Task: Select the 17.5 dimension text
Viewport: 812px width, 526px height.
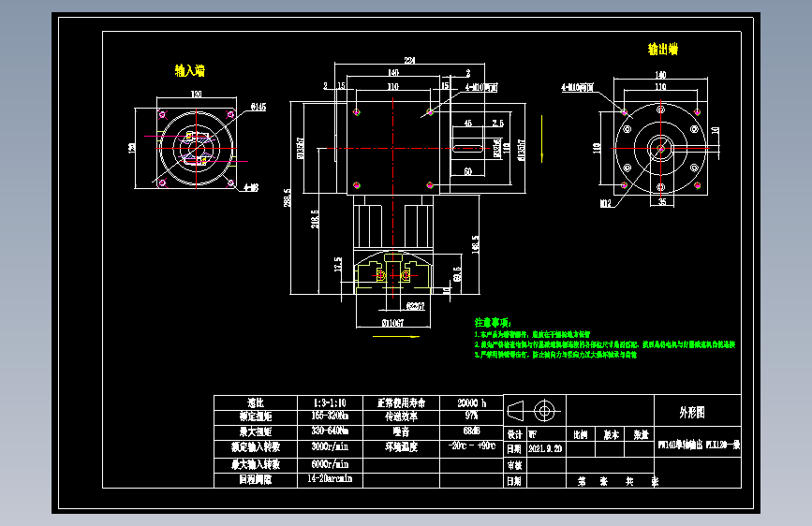Action: (338, 264)
